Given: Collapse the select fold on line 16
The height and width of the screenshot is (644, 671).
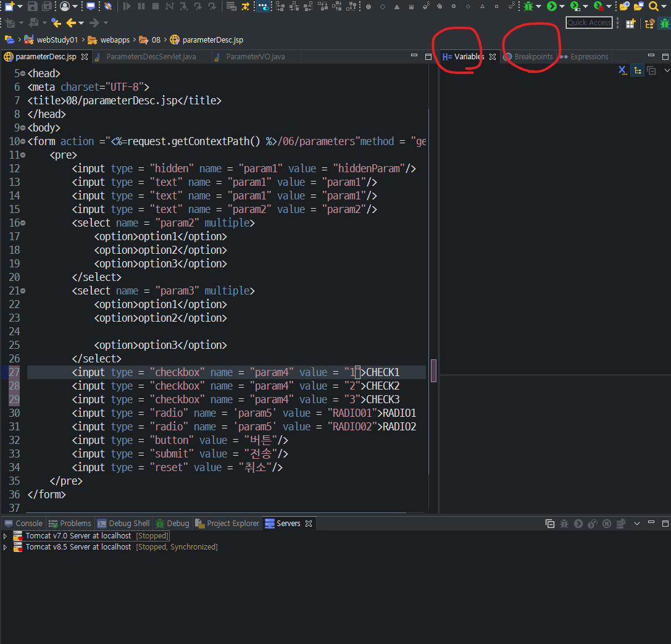Looking at the screenshot, I should (x=23, y=223).
